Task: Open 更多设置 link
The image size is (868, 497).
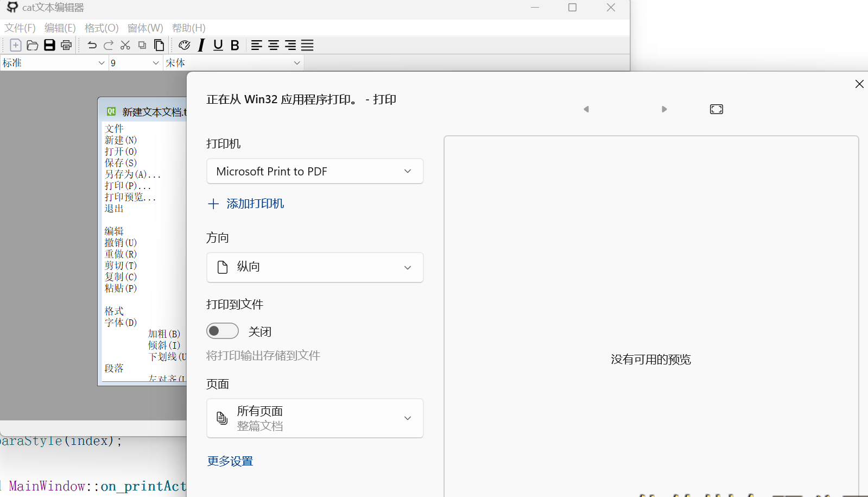Action: click(x=230, y=461)
